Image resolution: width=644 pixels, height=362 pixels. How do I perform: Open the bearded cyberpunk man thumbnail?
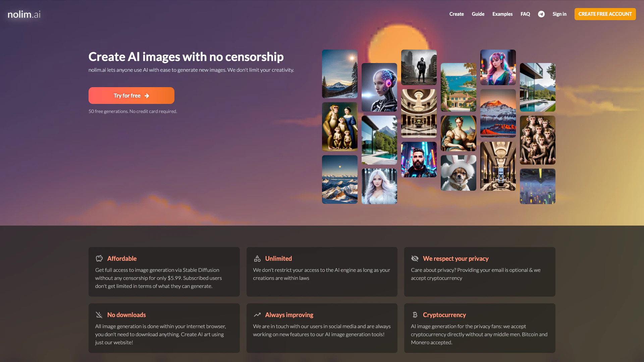[419, 160]
